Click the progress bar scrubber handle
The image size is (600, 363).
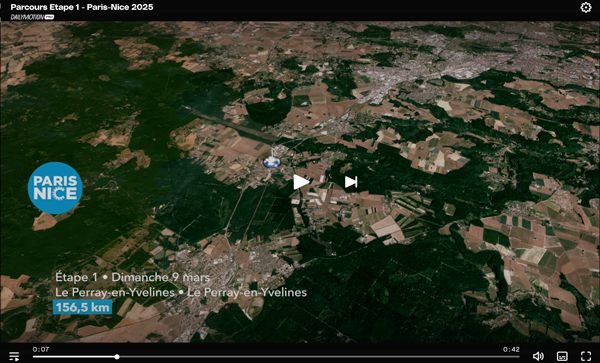[x=117, y=356]
